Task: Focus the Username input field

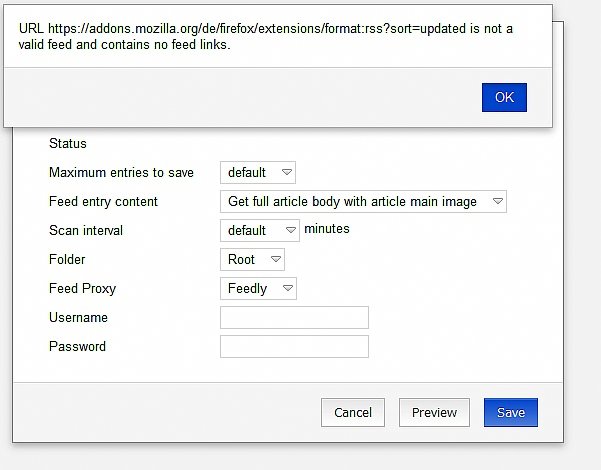Action: tap(294, 318)
